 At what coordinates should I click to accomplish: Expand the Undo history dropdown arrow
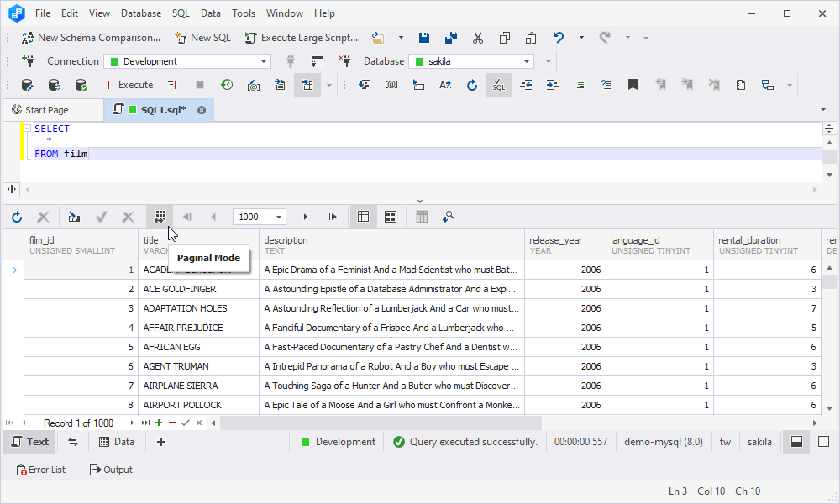(x=581, y=38)
